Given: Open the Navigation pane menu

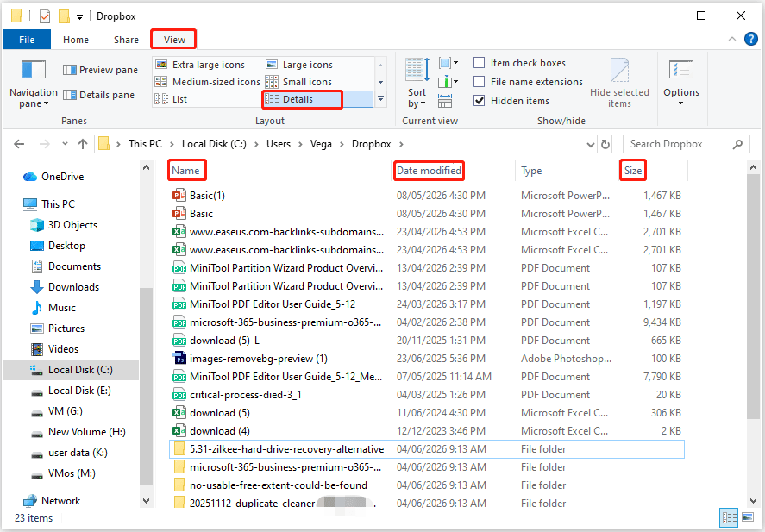Looking at the screenshot, I should (33, 83).
